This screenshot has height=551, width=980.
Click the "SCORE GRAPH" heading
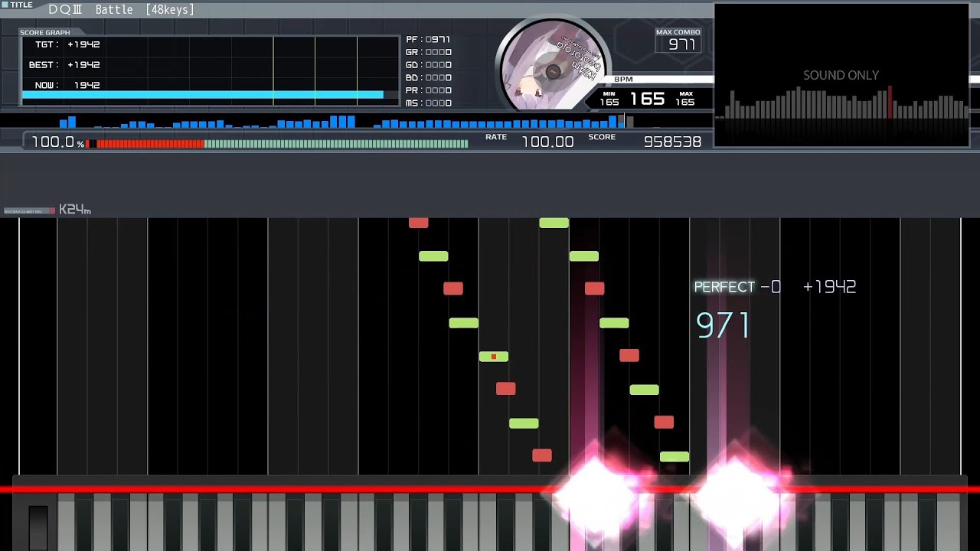click(45, 33)
